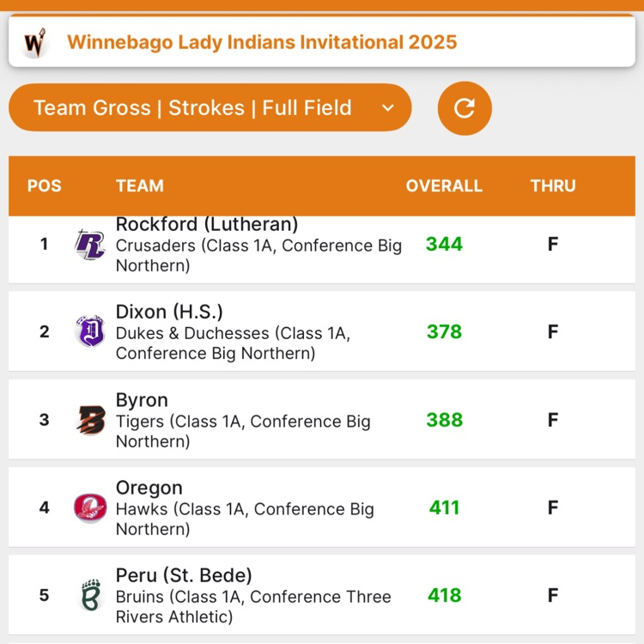The image size is (644, 644).
Task: Open the Oregon team entry
Action: (322, 507)
